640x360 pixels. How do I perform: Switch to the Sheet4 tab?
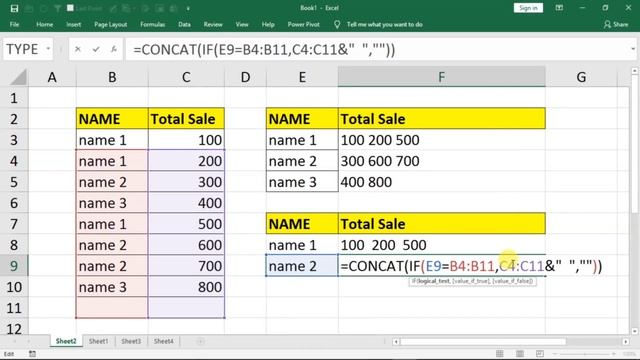[x=163, y=341]
